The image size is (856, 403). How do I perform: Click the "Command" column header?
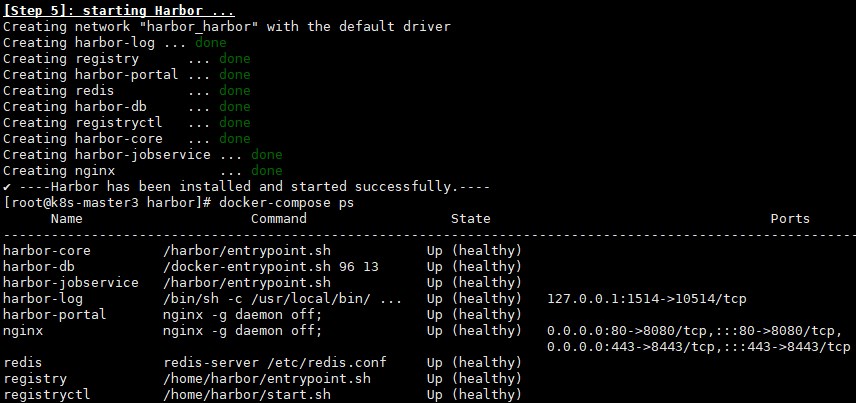tap(278, 219)
